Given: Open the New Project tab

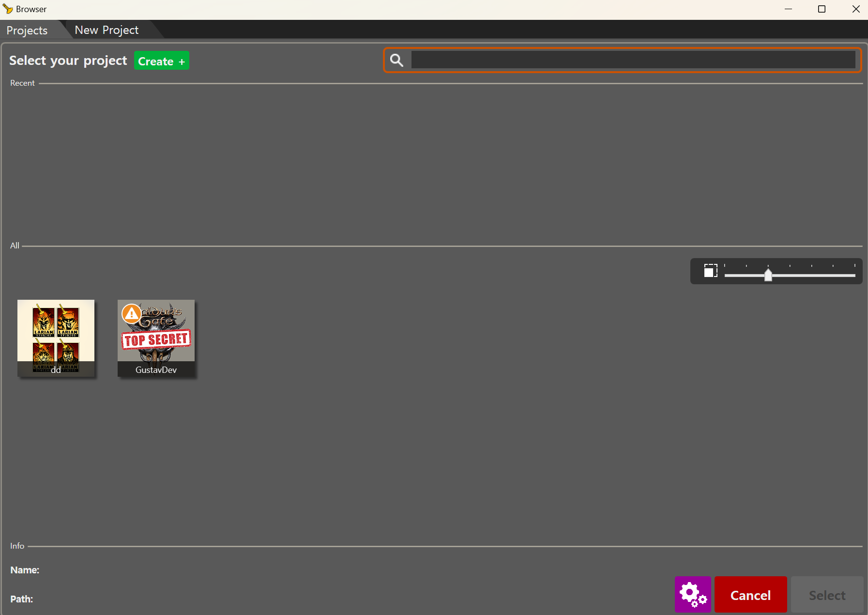Looking at the screenshot, I should 107,30.
